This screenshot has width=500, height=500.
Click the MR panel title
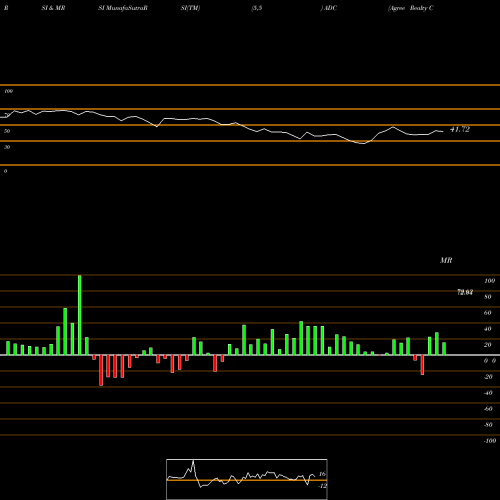pyautogui.click(x=446, y=260)
